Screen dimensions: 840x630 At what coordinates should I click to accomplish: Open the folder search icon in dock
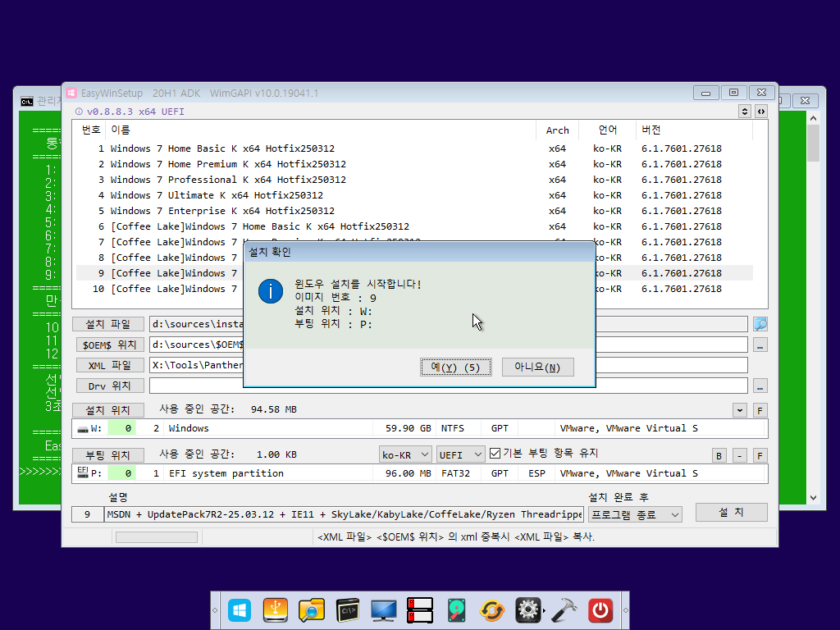[x=311, y=610]
